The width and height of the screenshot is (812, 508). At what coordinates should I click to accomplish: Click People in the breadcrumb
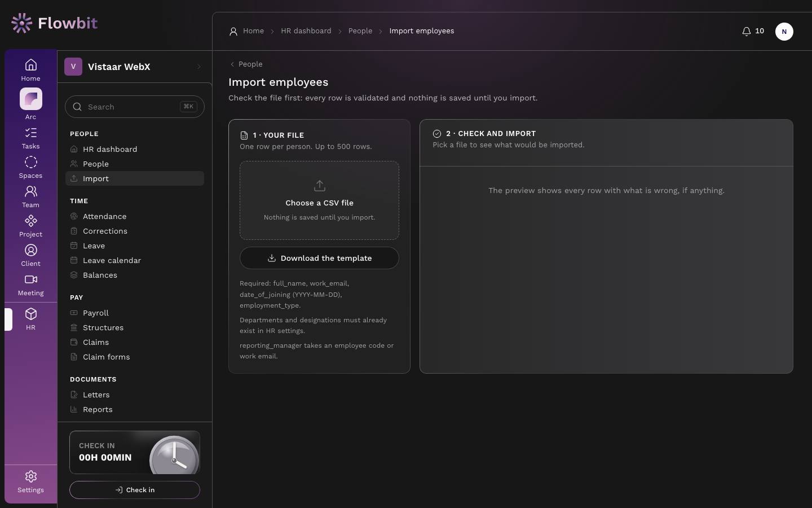(x=360, y=31)
